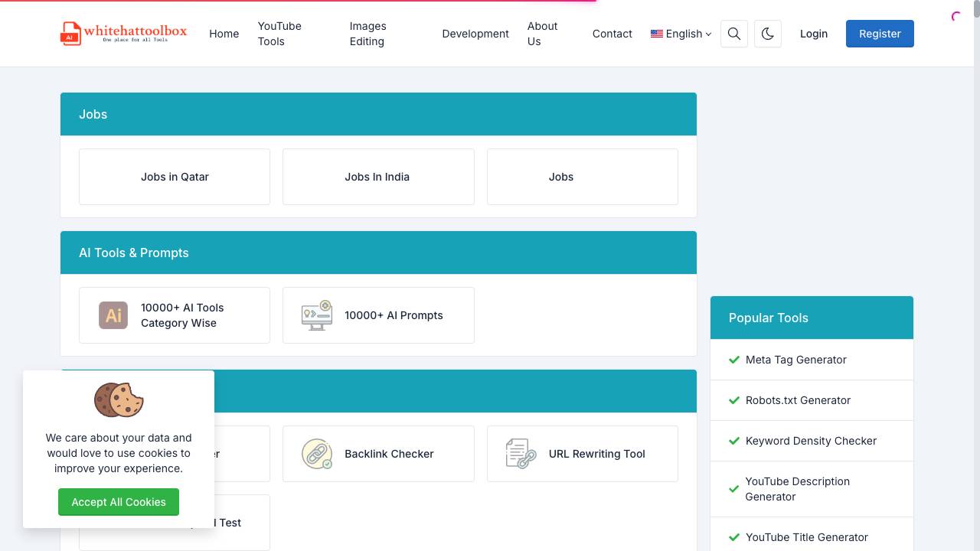Screen dimensions: 980x551
Task: Go to About Us page
Action: pyautogui.click(x=543, y=34)
